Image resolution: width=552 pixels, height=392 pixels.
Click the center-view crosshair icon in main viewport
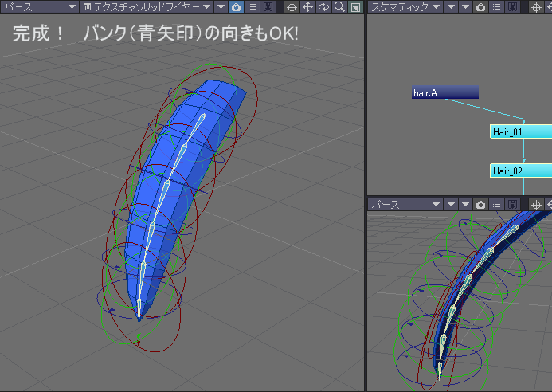(292, 6)
